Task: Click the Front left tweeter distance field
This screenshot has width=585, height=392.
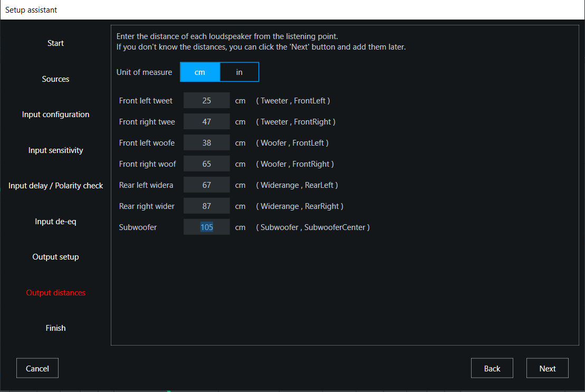Action: [x=206, y=101]
